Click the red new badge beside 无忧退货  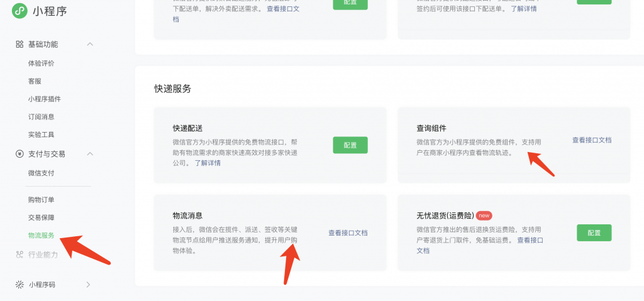[484, 216]
